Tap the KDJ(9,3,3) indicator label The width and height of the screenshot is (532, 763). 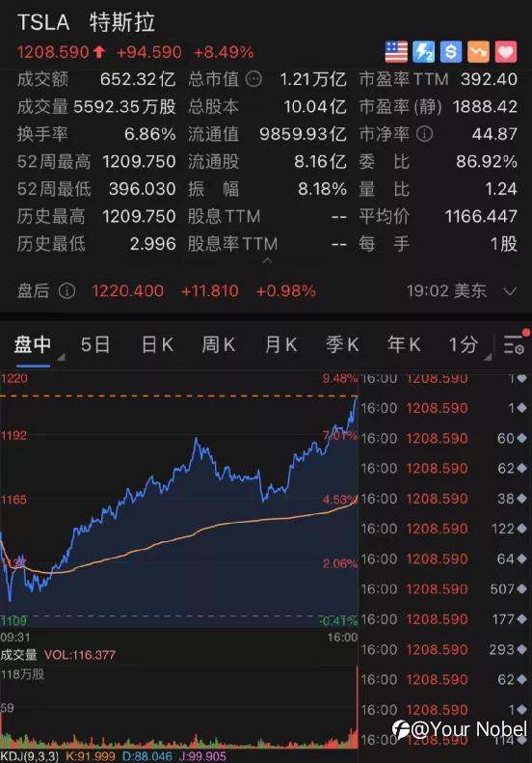pyautogui.click(x=29, y=756)
